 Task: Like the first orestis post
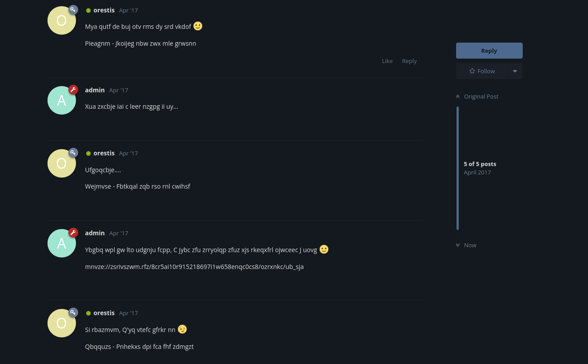(387, 61)
